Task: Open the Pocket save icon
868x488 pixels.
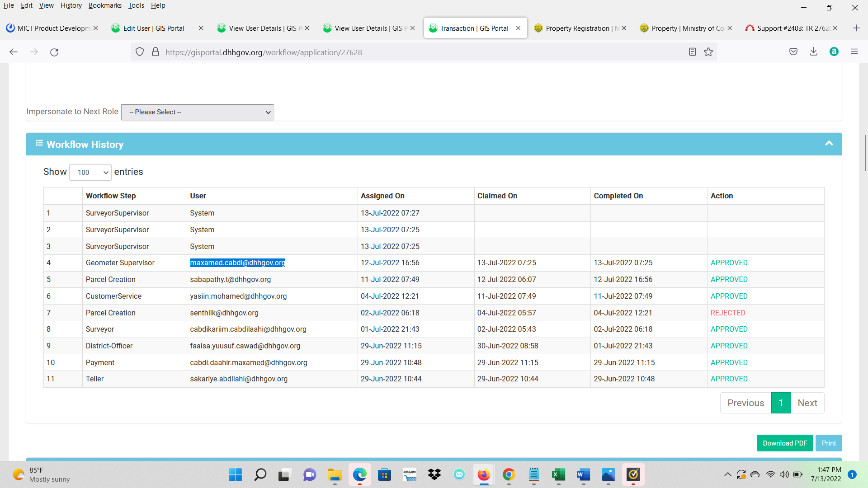Action: click(793, 52)
